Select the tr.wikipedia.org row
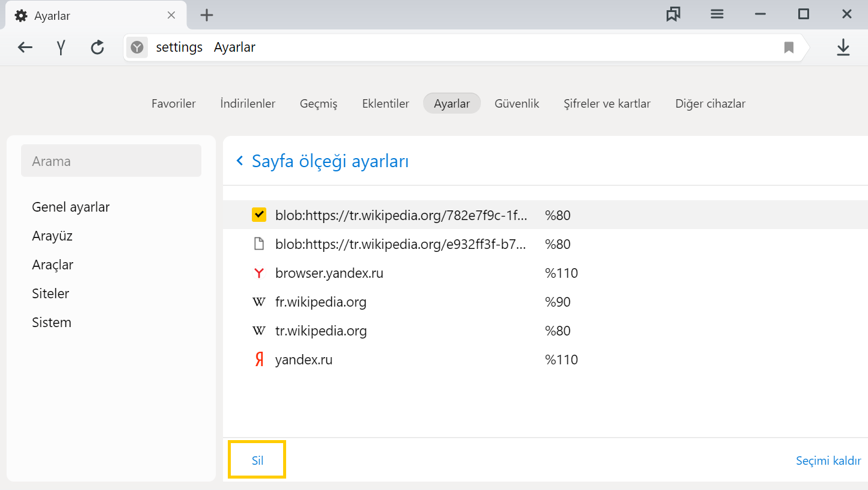The height and width of the screenshot is (490, 868). (545, 331)
